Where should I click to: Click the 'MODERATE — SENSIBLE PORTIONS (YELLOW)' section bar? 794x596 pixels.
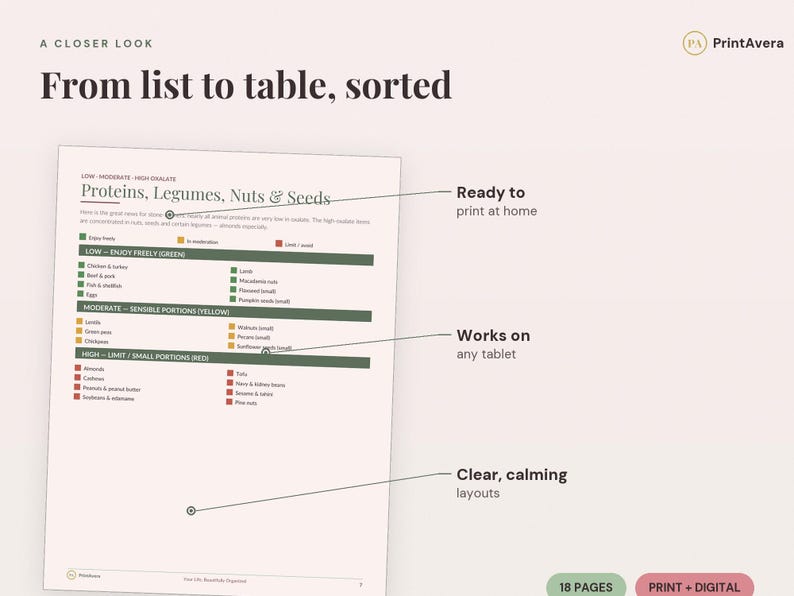(x=224, y=311)
